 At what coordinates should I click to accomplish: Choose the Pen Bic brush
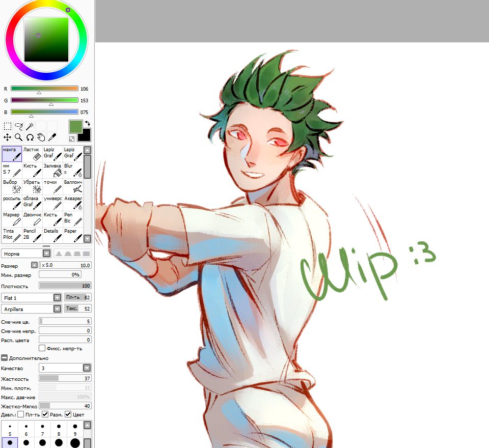pos(73,219)
